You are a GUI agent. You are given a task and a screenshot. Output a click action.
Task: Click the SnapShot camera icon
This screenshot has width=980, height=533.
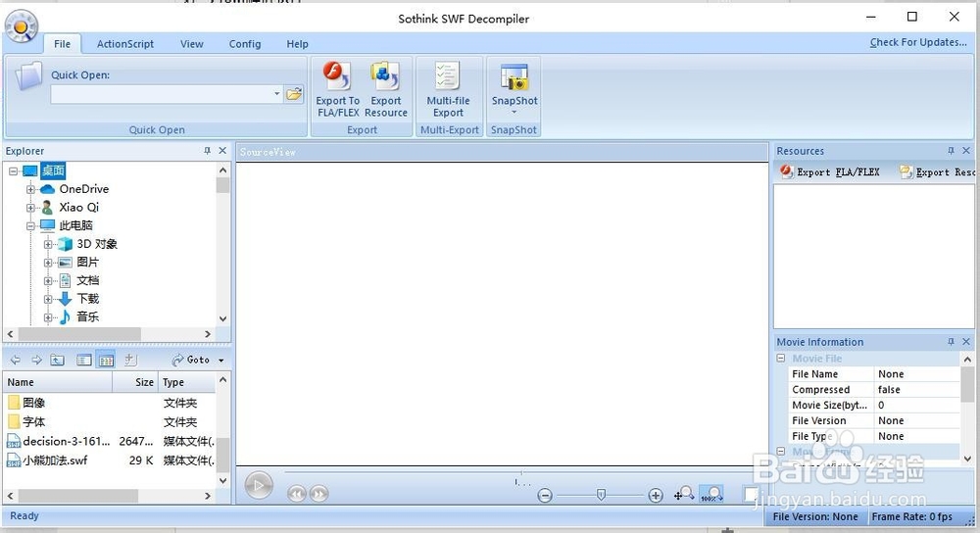[x=514, y=77]
